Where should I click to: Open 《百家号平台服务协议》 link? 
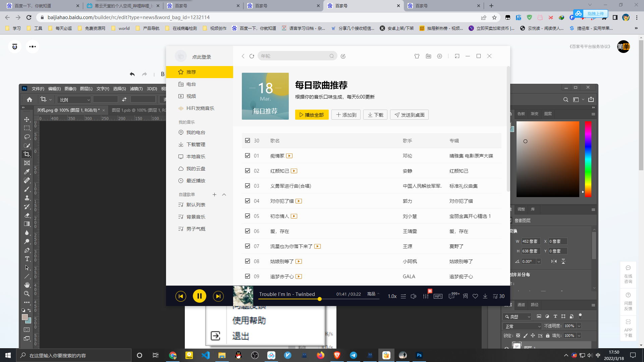tap(590, 47)
